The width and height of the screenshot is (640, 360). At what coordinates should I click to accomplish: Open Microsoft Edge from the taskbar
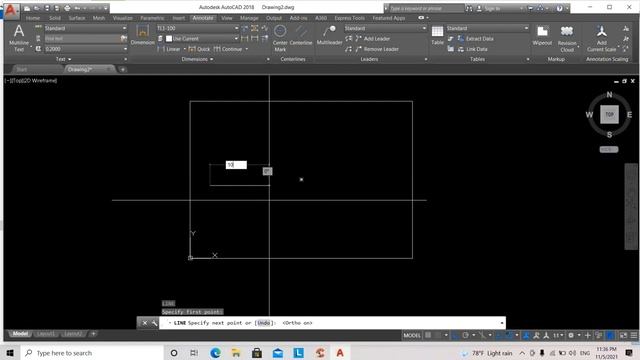tap(215, 353)
